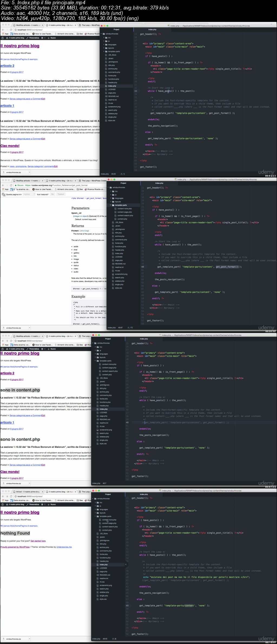The image size is (277, 644).
Task: Select "Modifica articolo" tab in first frame
Action: tap(28, 25)
